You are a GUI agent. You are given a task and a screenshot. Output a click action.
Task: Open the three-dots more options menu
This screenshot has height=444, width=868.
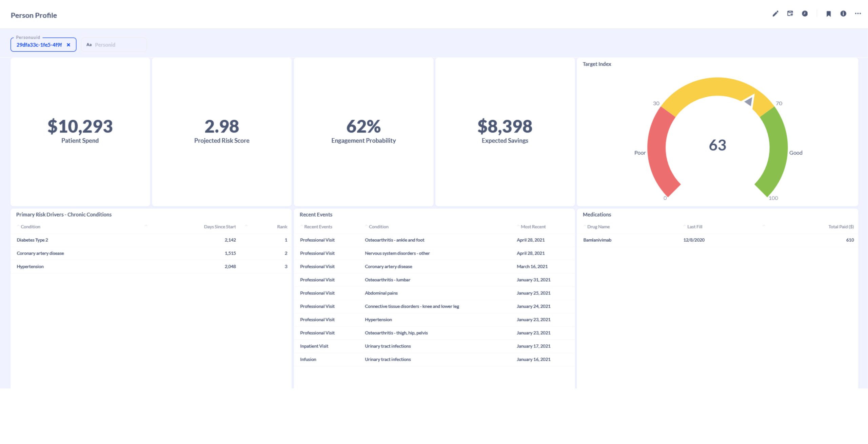point(858,14)
